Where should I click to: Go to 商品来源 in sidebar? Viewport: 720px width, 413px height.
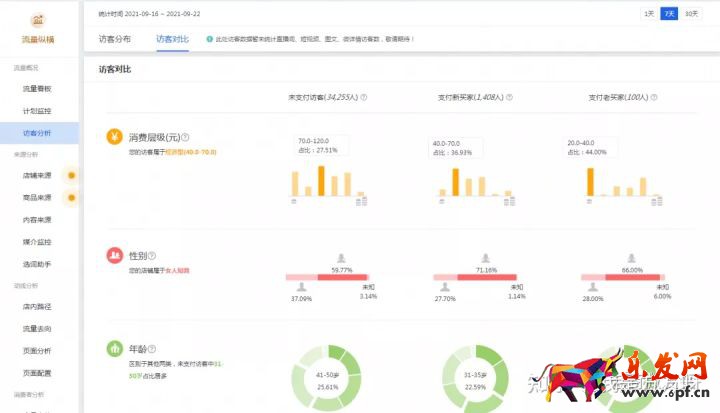37,197
